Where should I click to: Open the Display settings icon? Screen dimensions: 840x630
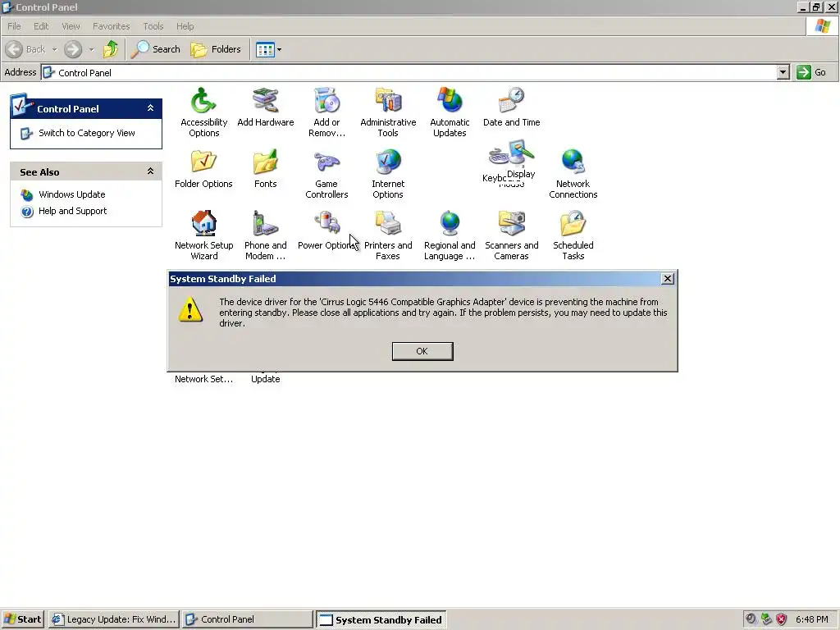(521, 160)
